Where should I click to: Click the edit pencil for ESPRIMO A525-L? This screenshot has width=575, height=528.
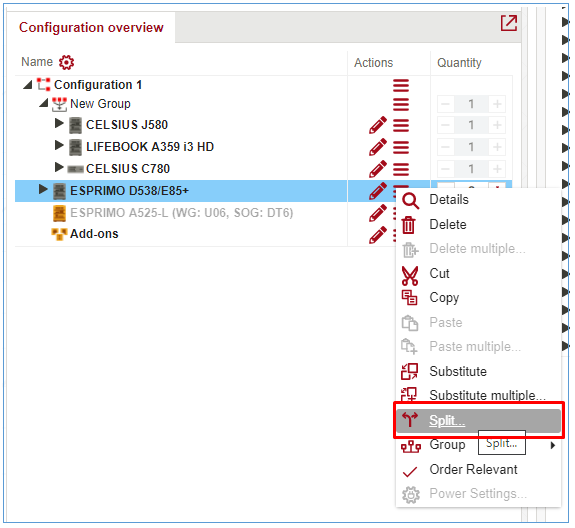click(378, 213)
